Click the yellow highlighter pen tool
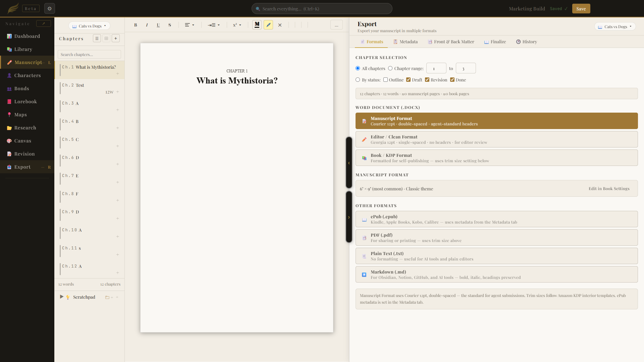This screenshot has height=362, width=644. 268,25
